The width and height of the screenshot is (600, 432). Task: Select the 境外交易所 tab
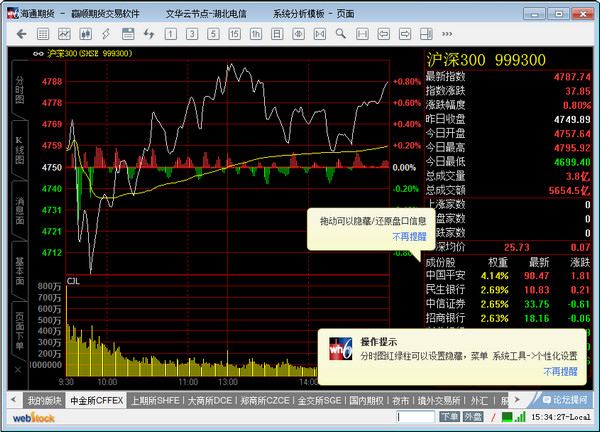pyautogui.click(x=439, y=401)
